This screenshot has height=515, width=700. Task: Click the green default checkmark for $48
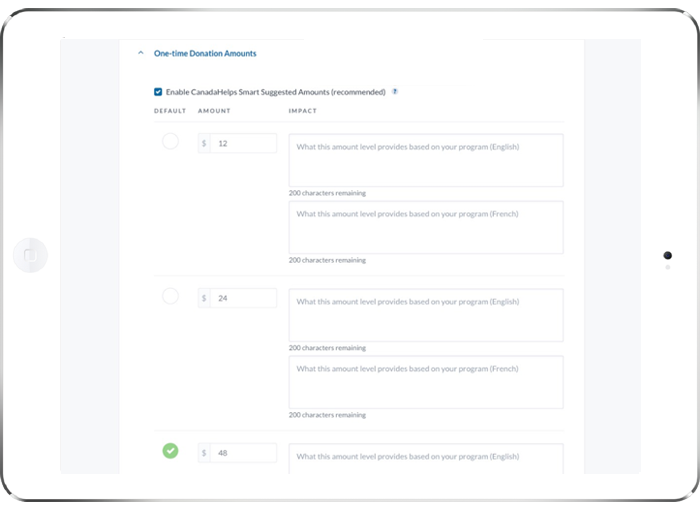pos(170,451)
